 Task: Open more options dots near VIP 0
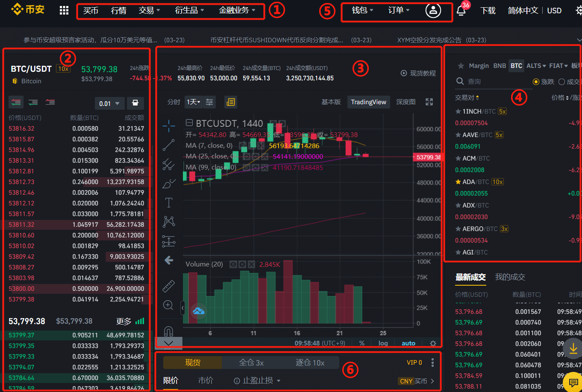[x=432, y=363]
